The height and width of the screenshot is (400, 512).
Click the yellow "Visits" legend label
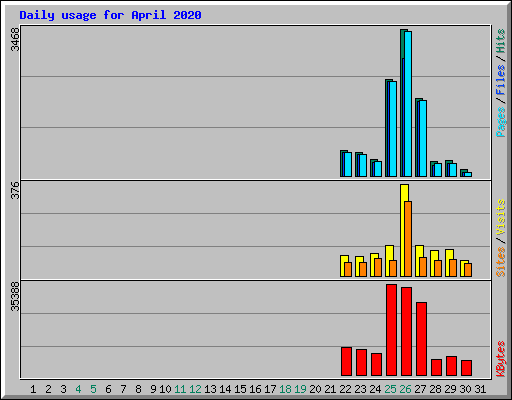500,218
